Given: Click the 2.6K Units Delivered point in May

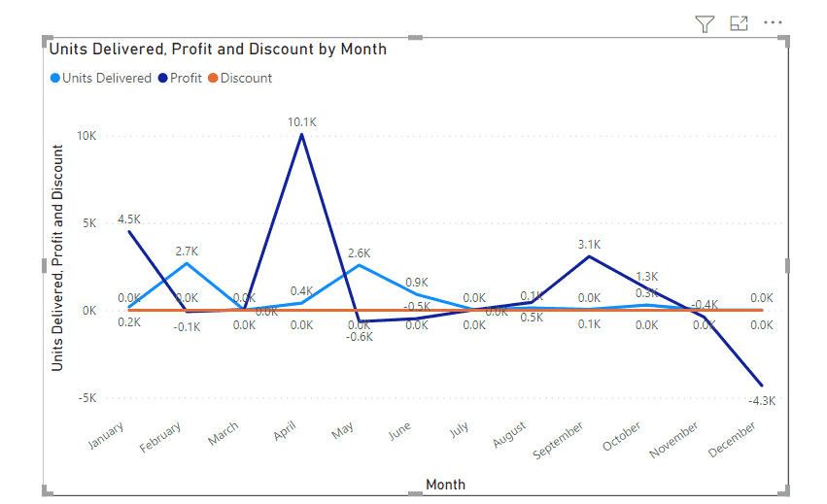Looking at the screenshot, I should click(x=360, y=265).
